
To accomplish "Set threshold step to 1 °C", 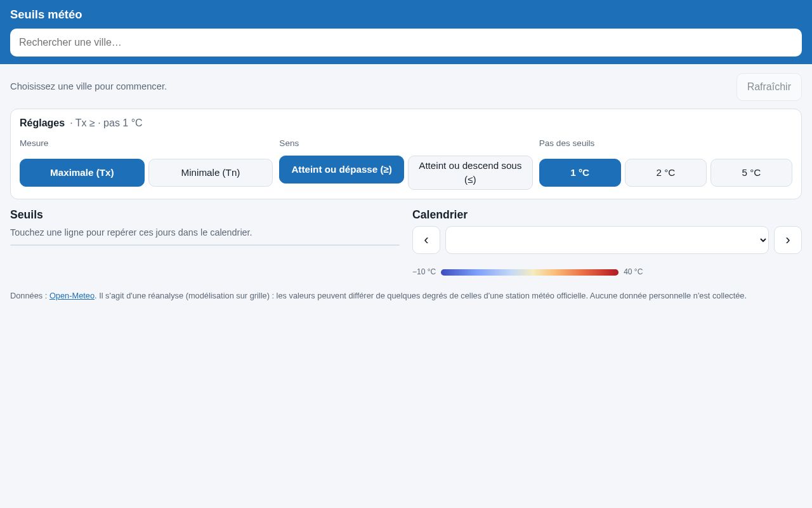I will (x=580, y=173).
